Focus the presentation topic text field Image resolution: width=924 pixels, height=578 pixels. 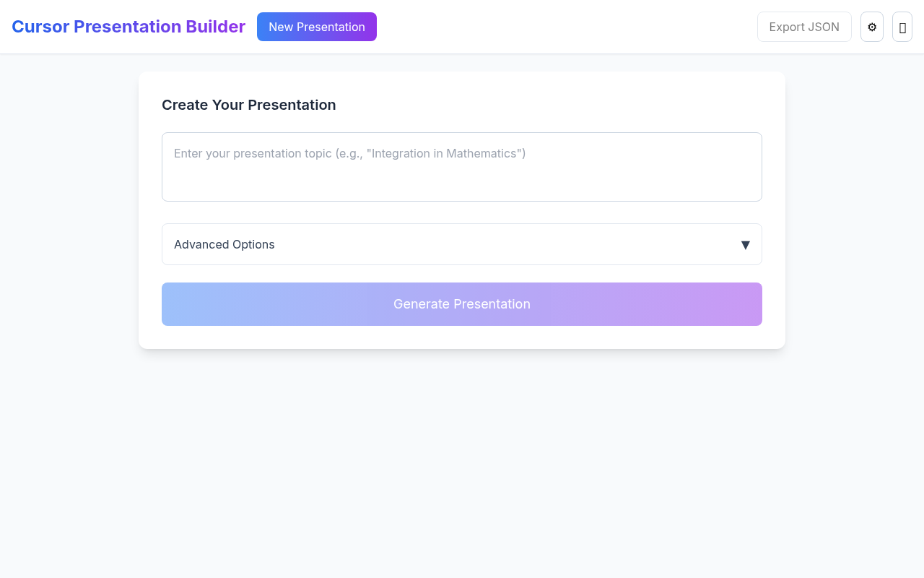462,167
